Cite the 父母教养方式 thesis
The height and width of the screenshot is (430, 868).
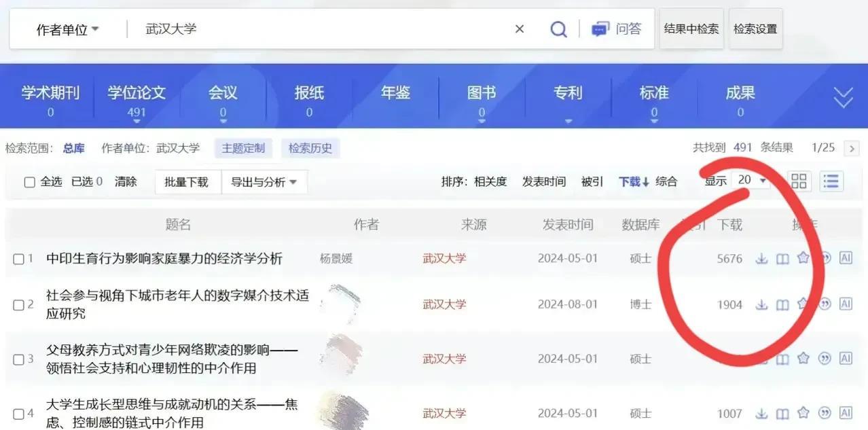[825, 359]
